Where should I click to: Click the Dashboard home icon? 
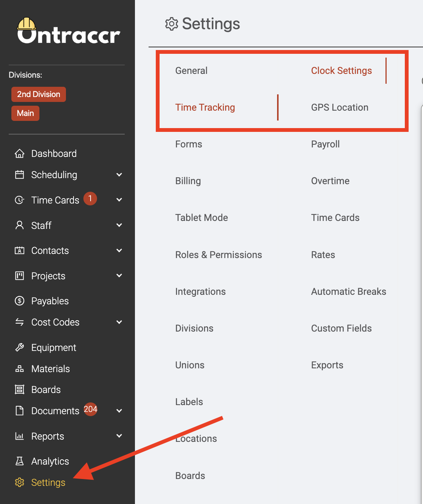(x=19, y=153)
